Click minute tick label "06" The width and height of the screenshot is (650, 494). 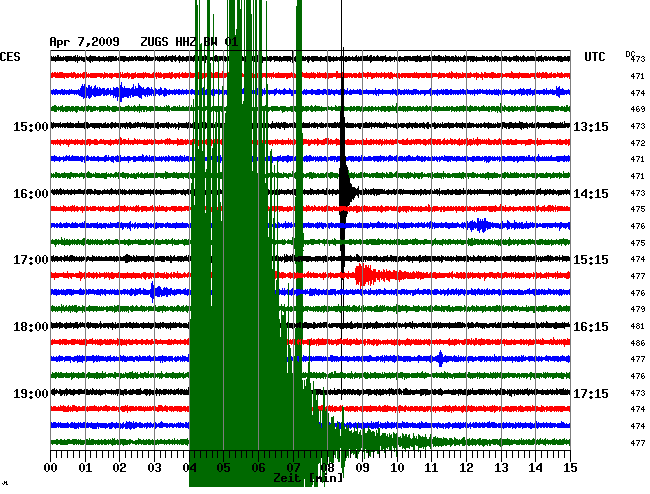click(x=258, y=468)
